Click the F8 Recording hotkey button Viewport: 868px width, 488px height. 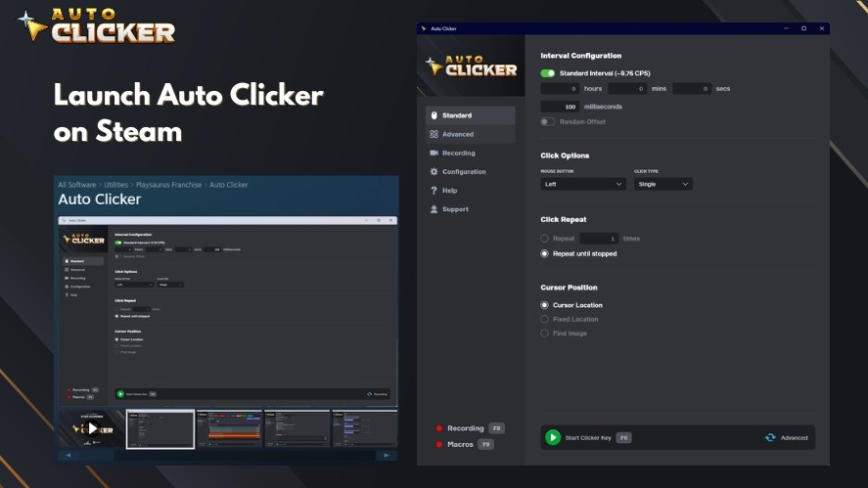496,428
